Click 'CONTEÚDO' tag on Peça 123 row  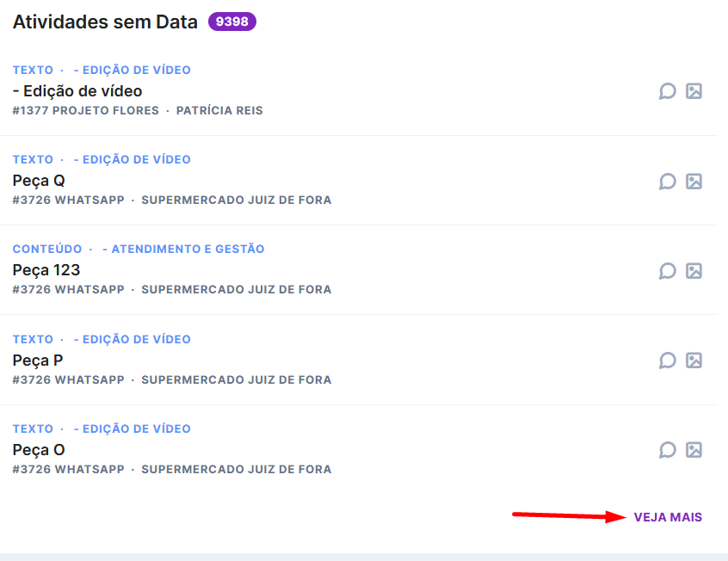click(46, 249)
